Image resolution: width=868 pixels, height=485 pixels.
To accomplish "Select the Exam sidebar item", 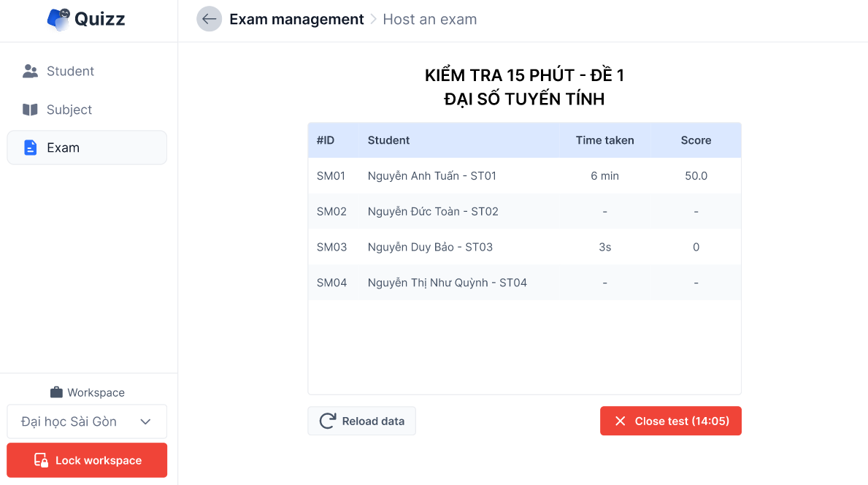I will pos(87,148).
